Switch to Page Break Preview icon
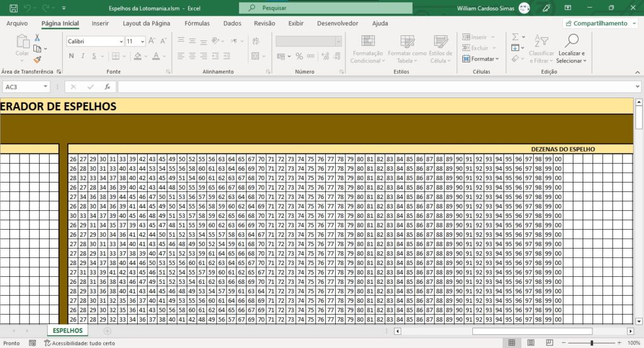The width and height of the screenshot is (644, 348). coord(550,343)
